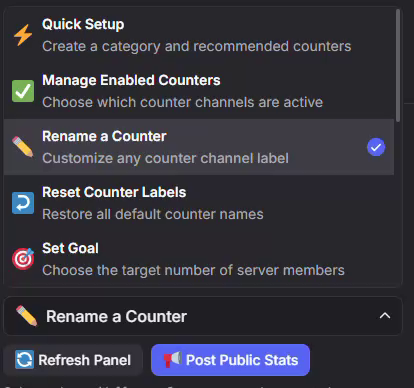Viewport: 414px width, 388px height.
Task: Click the 'Create a category and recommended counters' description
Action: [197, 46]
